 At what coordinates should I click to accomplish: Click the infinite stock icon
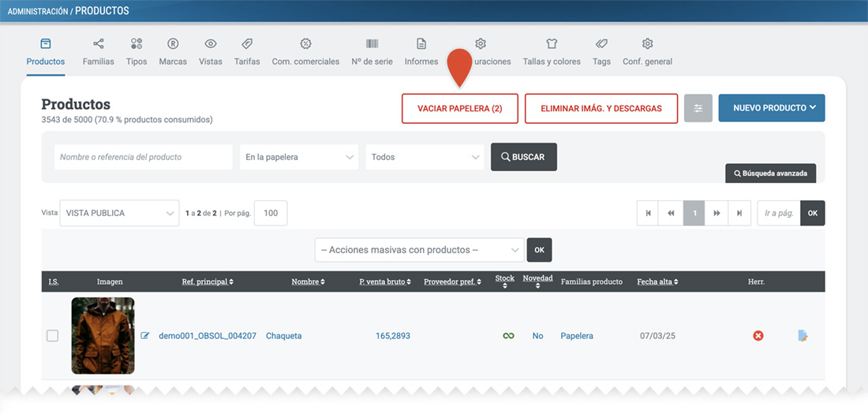[508, 335]
